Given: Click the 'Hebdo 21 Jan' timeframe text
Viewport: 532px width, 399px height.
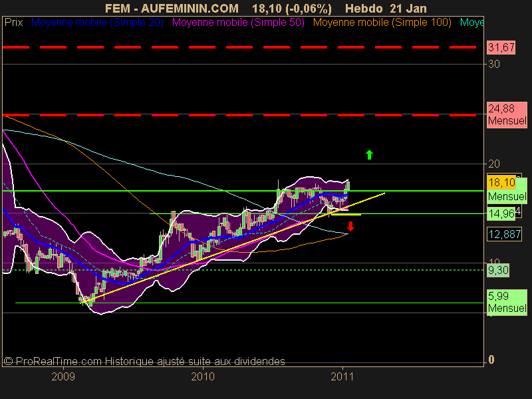Looking at the screenshot, I should point(386,8).
